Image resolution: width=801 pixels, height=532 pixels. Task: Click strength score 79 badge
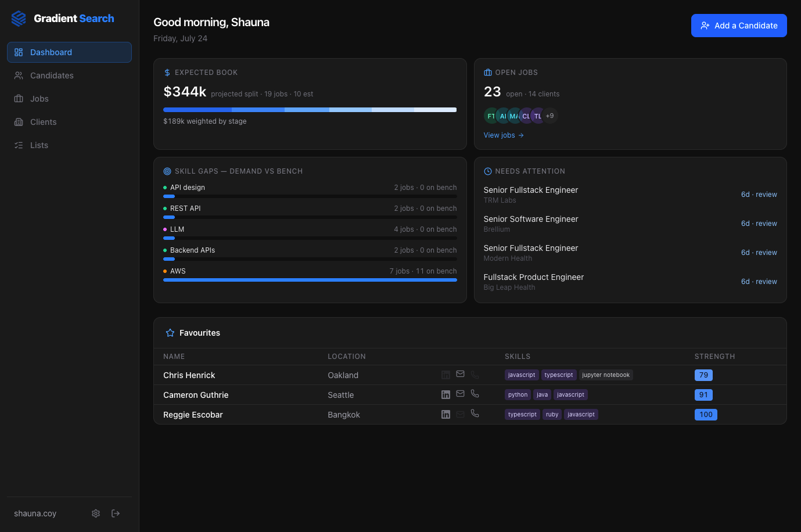click(x=703, y=375)
